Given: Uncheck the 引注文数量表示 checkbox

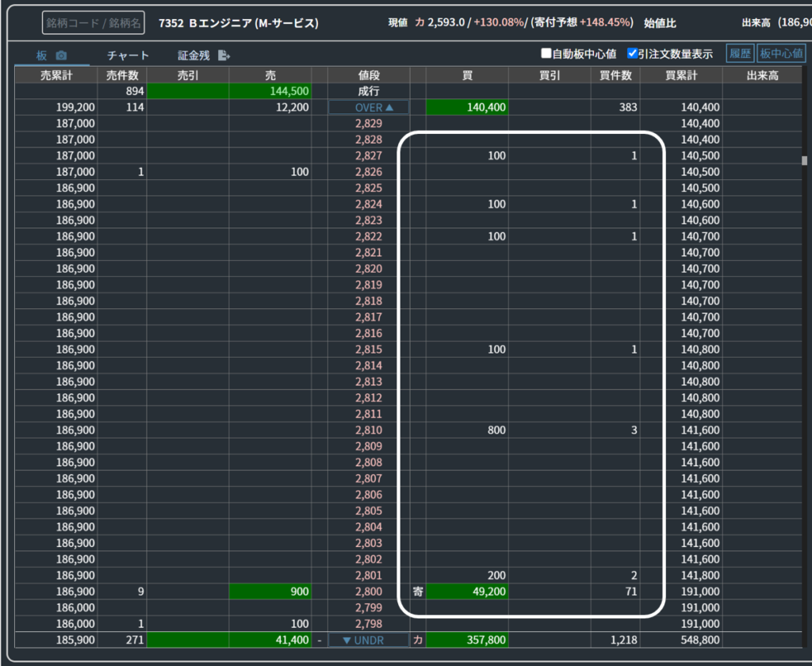Looking at the screenshot, I should click(x=632, y=54).
